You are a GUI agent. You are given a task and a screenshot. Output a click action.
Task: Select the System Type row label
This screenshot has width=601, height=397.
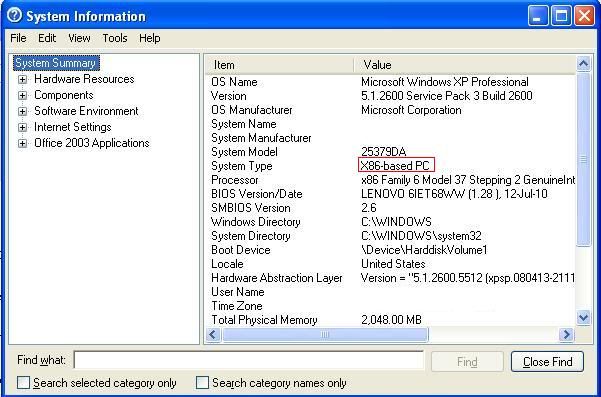click(x=241, y=166)
